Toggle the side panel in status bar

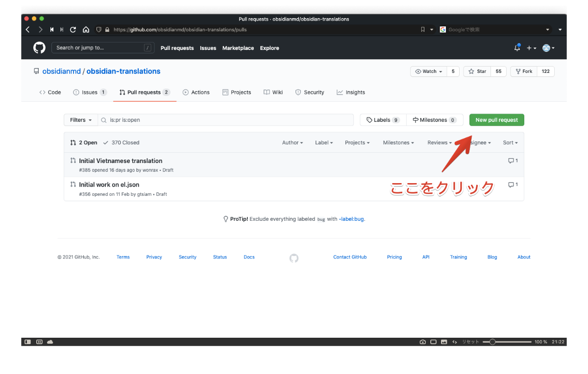[28, 342]
